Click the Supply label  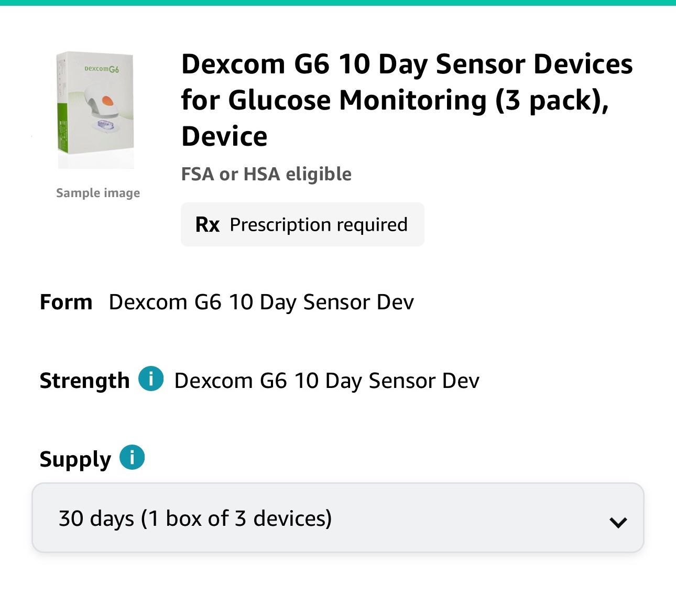75,459
